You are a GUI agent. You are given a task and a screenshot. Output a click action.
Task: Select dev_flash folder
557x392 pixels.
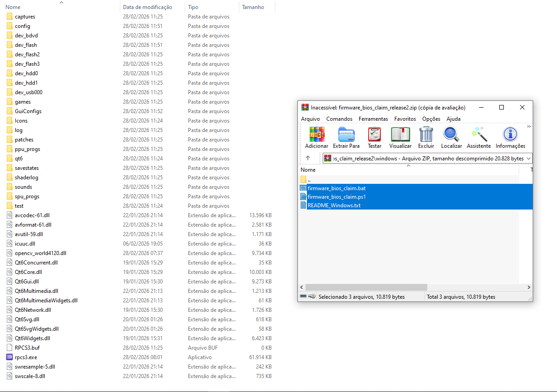tap(26, 45)
